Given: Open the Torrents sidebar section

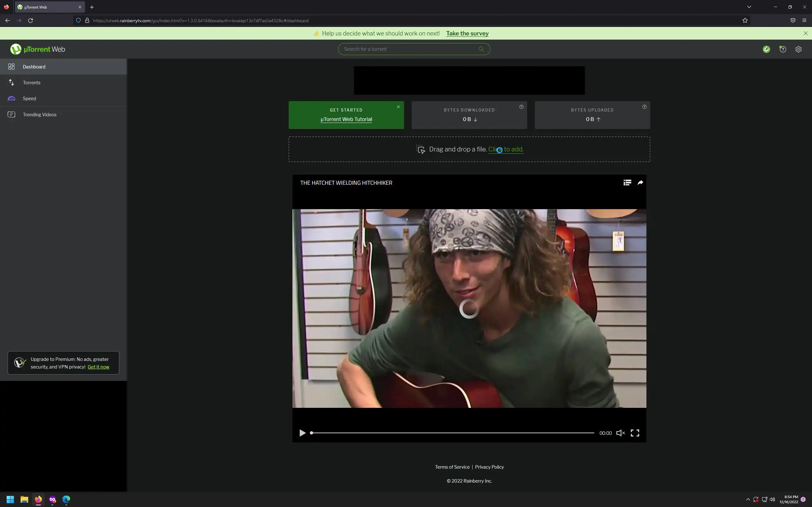Looking at the screenshot, I should [31, 82].
